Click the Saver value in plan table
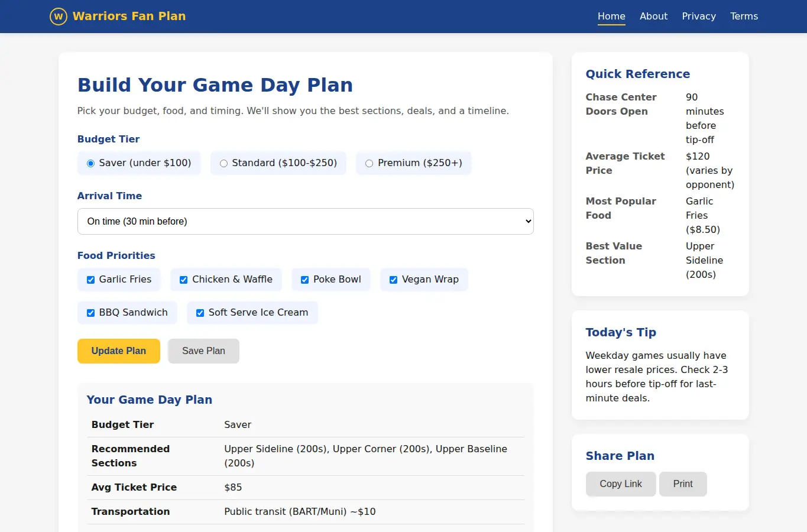The height and width of the screenshot is (532, 807). coord(238,424)
